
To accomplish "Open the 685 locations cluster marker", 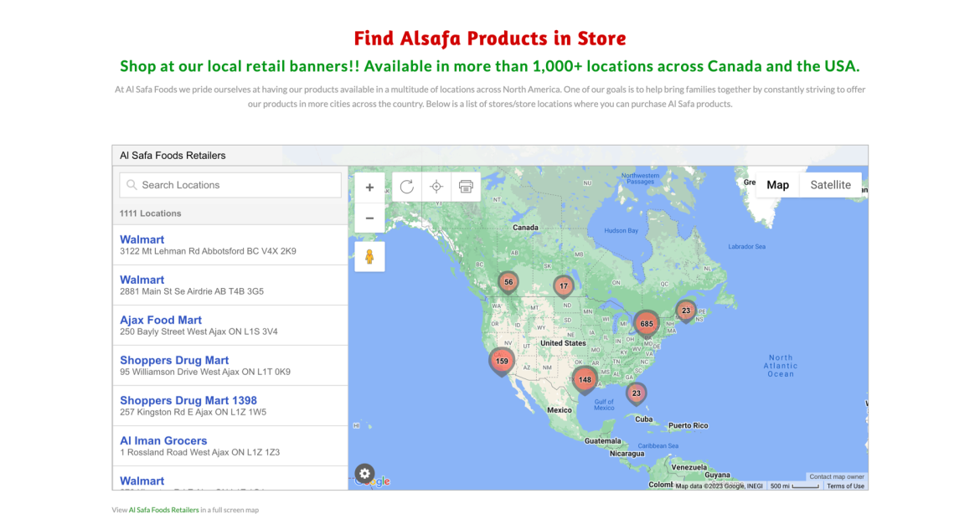I will [x=646, y=323].
